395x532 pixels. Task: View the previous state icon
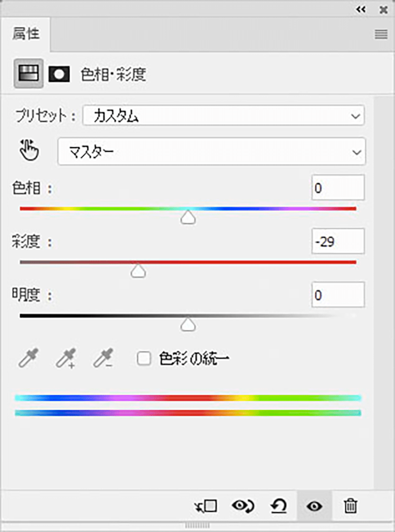click(243, 507)
